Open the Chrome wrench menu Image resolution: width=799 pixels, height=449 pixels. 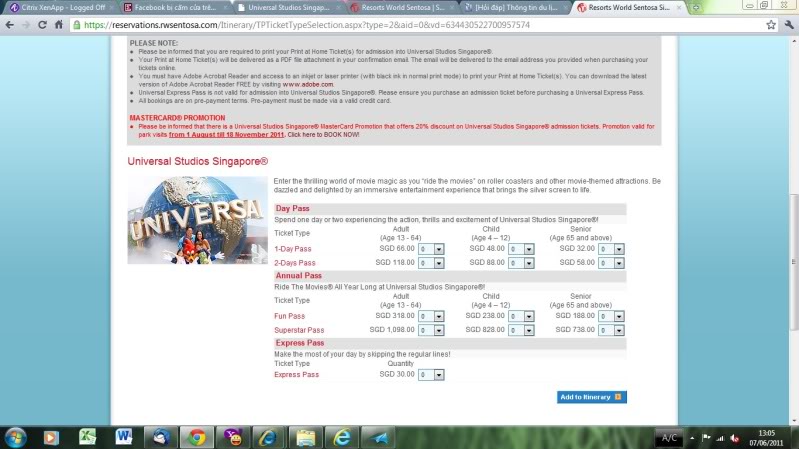point(789,25)
